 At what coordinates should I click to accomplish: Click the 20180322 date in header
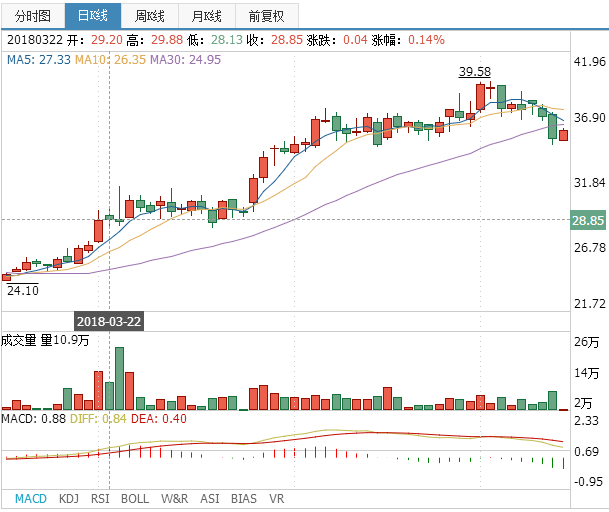tap(35, 40)
